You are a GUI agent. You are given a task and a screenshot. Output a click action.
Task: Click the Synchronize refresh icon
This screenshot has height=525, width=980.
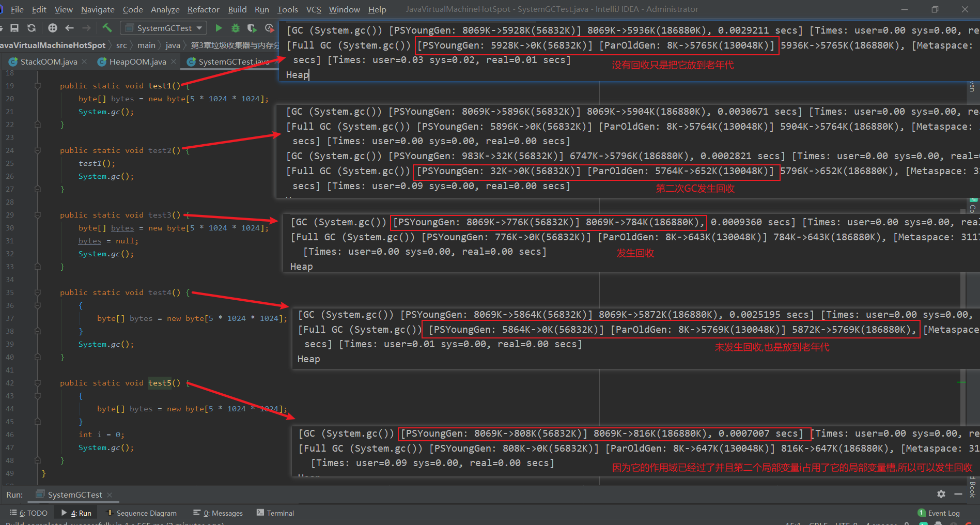(32, 28)
